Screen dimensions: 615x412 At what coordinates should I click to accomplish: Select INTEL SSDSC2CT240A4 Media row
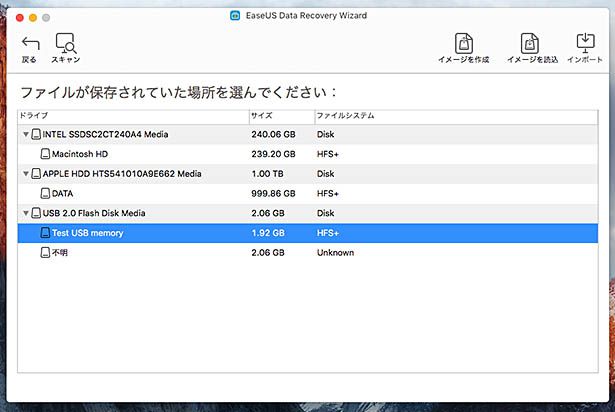click(x=308, y=134)
